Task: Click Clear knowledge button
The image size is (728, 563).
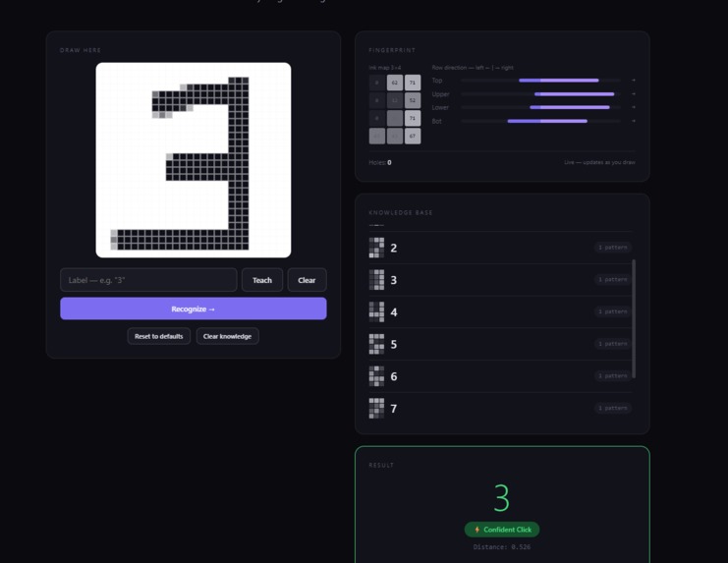Action: (227, 336)
